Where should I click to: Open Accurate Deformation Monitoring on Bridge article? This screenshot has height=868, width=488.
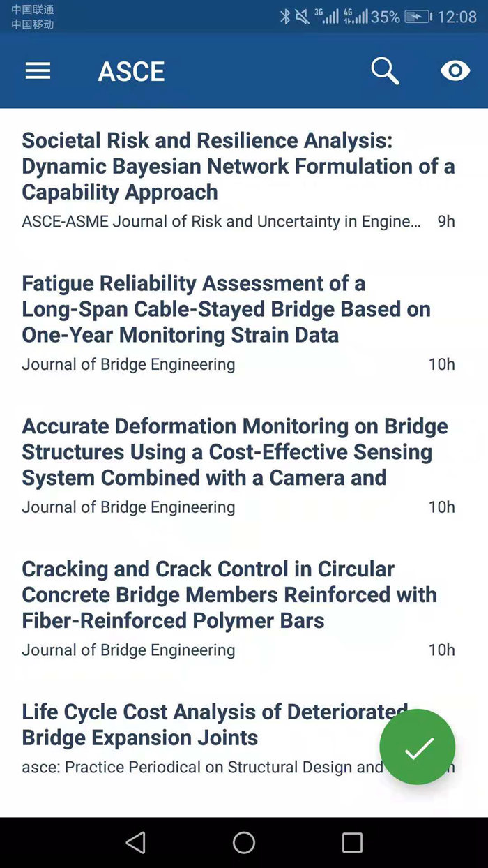[x=235, y=452]
